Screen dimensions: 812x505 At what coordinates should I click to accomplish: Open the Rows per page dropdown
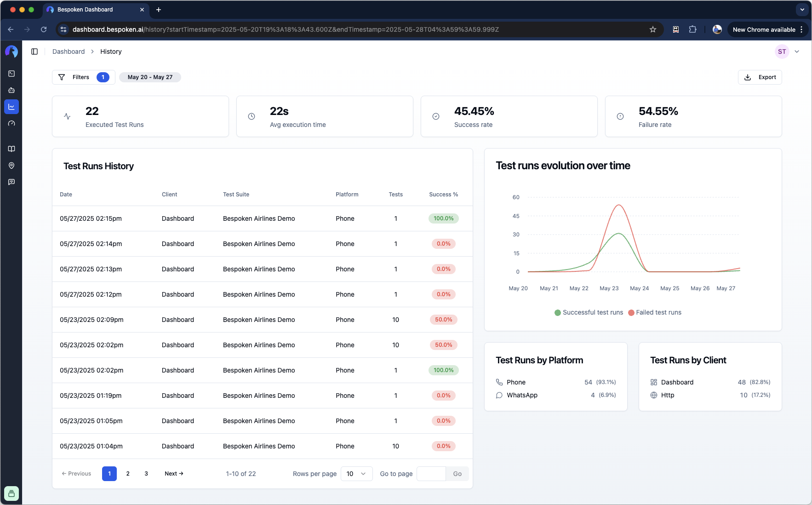coord(356,474)
